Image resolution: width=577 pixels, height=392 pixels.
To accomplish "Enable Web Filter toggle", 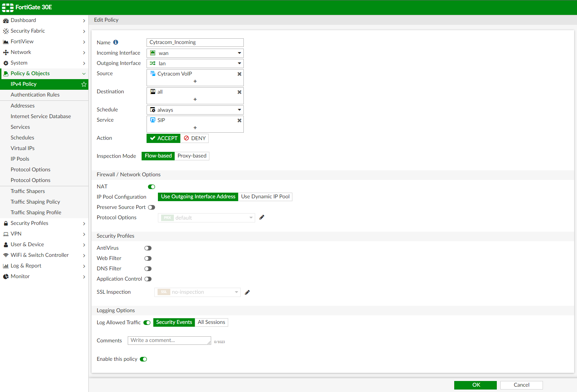I will (148, 258).
